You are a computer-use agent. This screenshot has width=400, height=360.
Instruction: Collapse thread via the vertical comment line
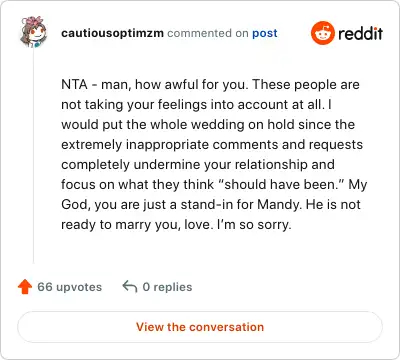click(x=33, y=156)
